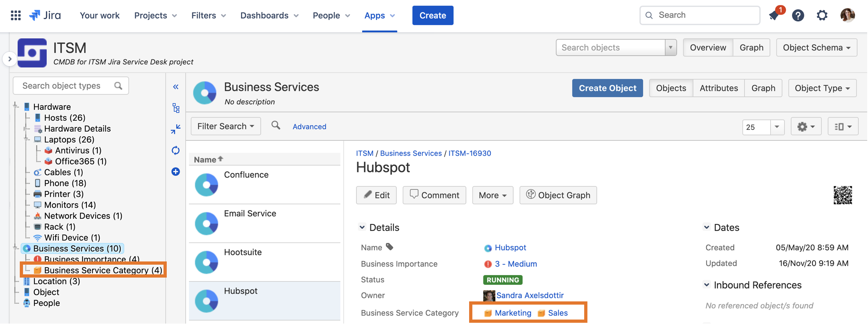Focus the Search objects field
This screenshot has width=868, height=326.
tap(610, 48)
